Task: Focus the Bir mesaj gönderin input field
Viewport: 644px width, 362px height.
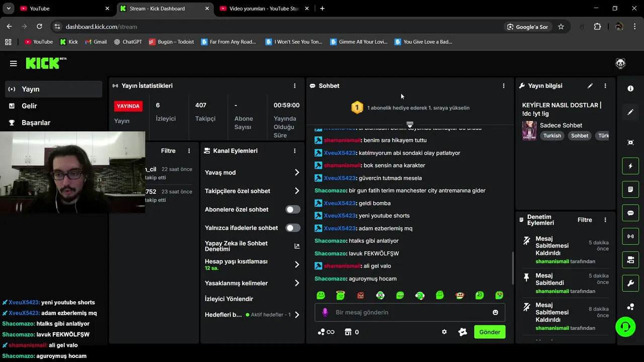Action: pyautogui.click(x=410, y=312)
